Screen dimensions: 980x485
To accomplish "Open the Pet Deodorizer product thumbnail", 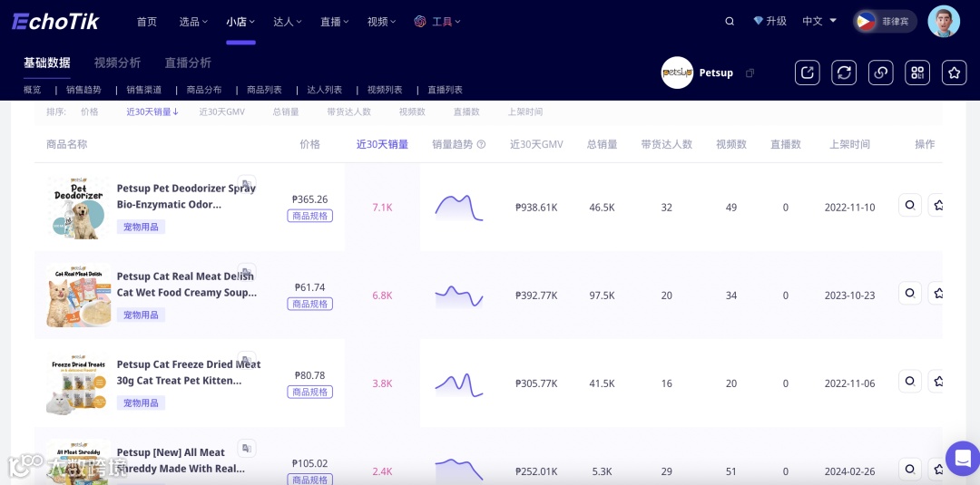I will tap(79, 208).
